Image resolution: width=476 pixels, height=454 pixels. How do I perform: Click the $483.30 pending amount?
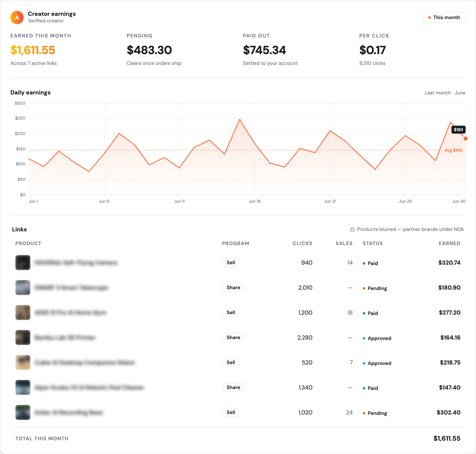[149, 50]
